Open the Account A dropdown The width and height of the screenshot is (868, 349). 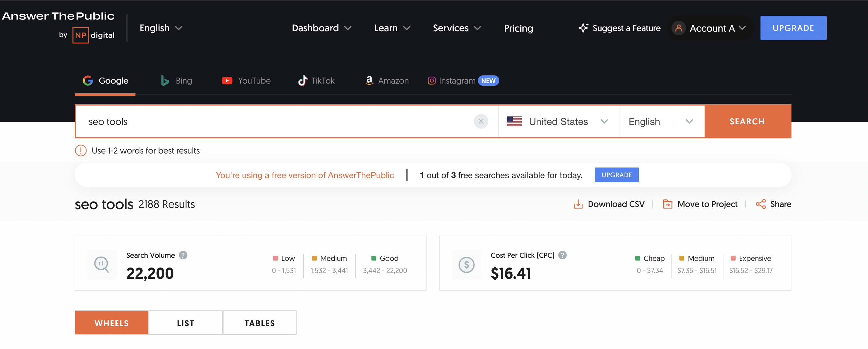tap(710, 28)
